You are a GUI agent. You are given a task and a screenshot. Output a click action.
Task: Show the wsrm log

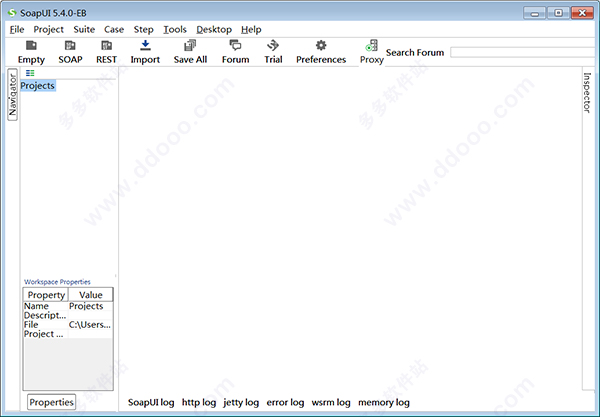pyautogui.click(x=331, y=402)
